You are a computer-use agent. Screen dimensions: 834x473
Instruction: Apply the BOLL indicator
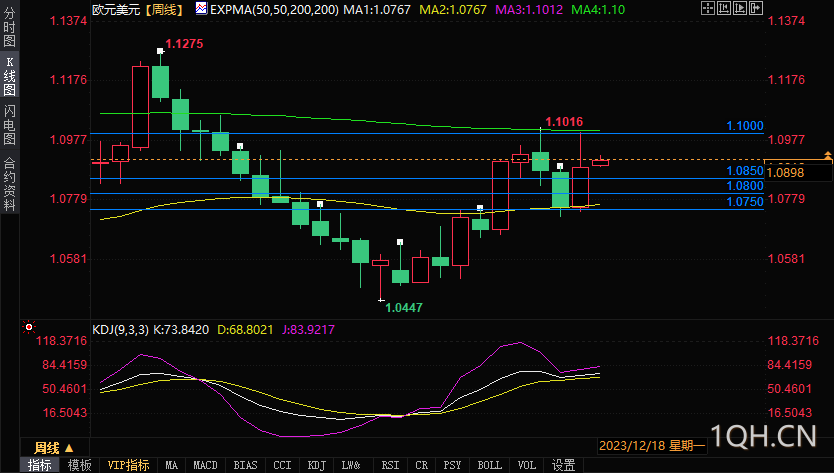click(x=490, y=465)
